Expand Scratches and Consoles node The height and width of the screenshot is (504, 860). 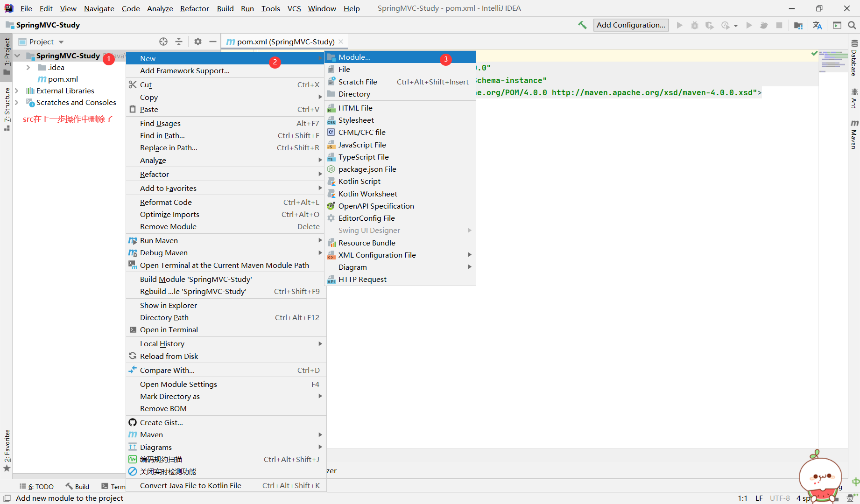coord(17,102)
